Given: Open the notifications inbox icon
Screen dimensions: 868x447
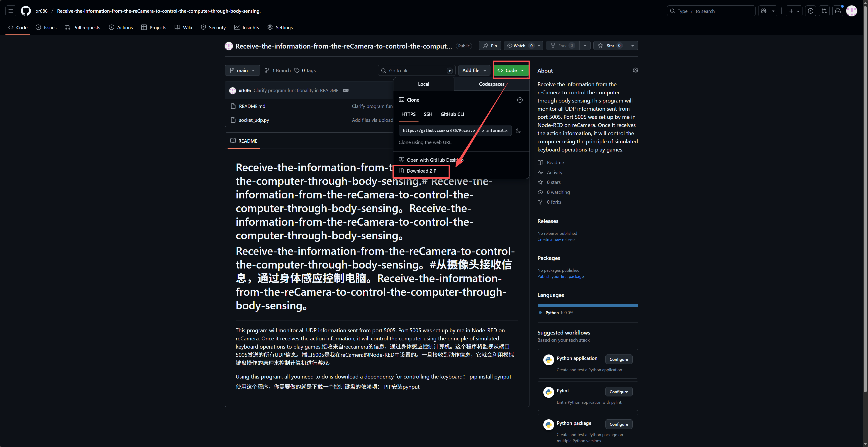Looking at the screenshot, I should [838, 11].
